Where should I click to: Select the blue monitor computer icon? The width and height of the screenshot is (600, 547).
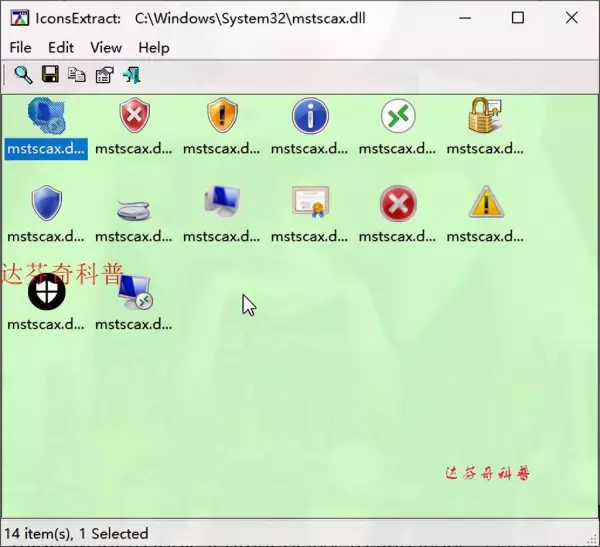222,201
